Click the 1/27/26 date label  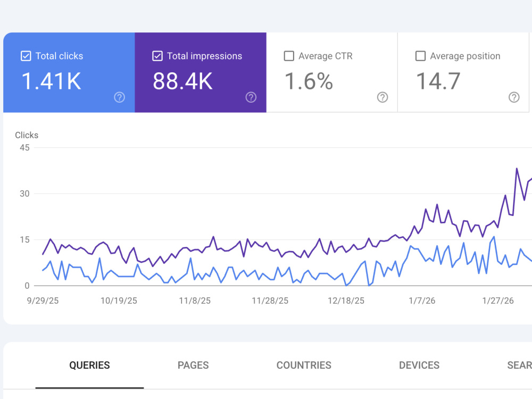coord(498,301)
